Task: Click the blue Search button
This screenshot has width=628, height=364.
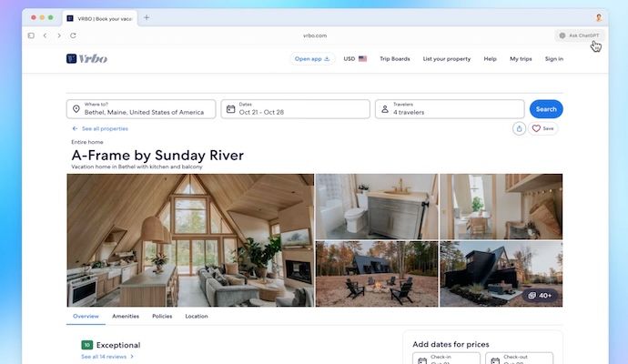Action: [x=546, y=109]
